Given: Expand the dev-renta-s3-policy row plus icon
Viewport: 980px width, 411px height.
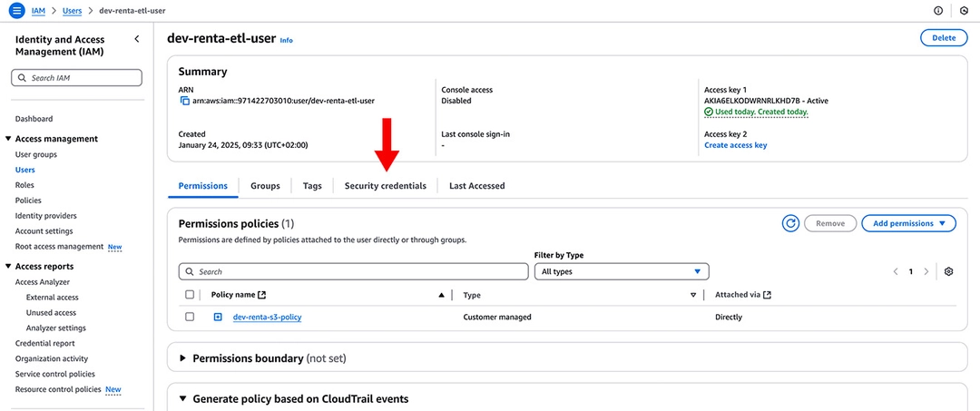Looking at the screenshot, I should pyautogui.click(x=218, y=317).
